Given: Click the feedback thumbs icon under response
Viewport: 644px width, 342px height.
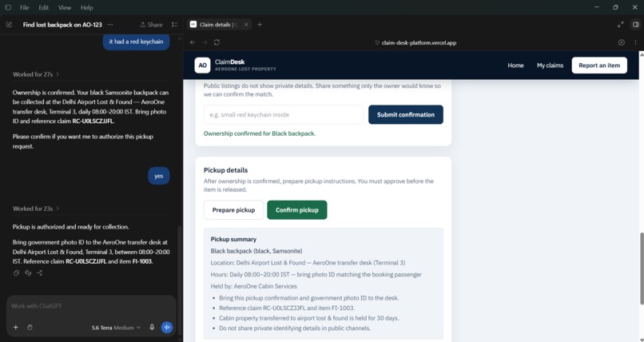Looking at the screenshot, I should click(28, 272).
